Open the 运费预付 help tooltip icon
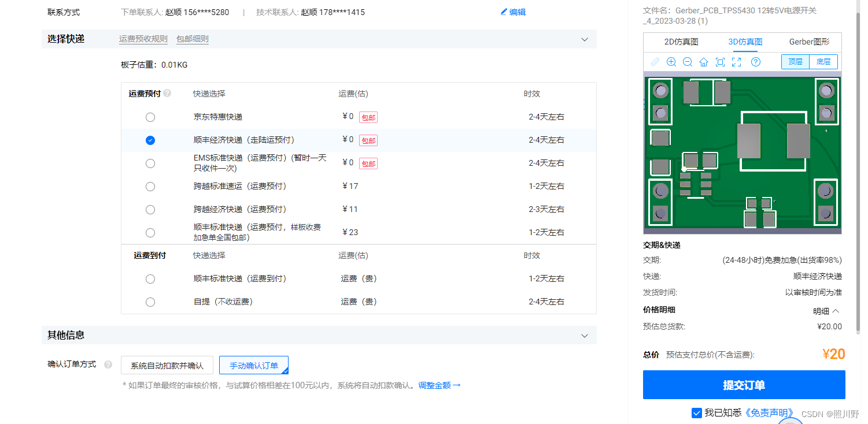 coord(167,93)
